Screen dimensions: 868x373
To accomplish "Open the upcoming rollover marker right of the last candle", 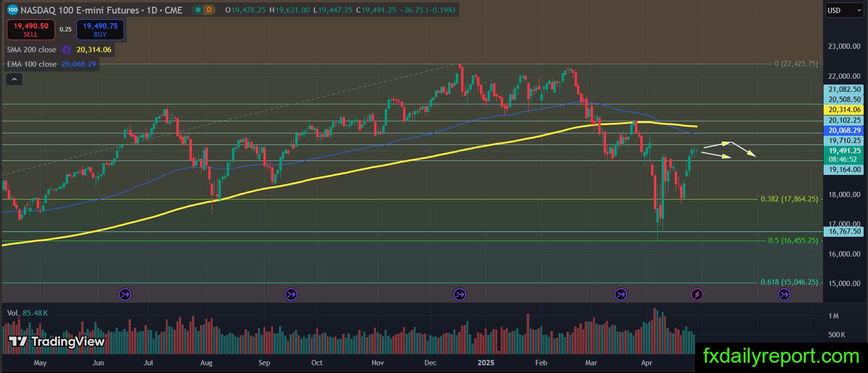I will coord(784,294).
